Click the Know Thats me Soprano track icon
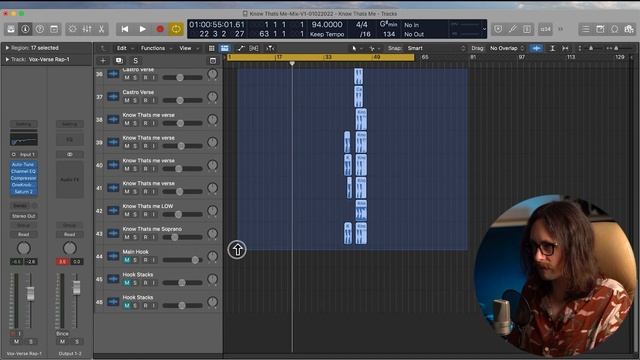640x360 pixels. [113, 233]
